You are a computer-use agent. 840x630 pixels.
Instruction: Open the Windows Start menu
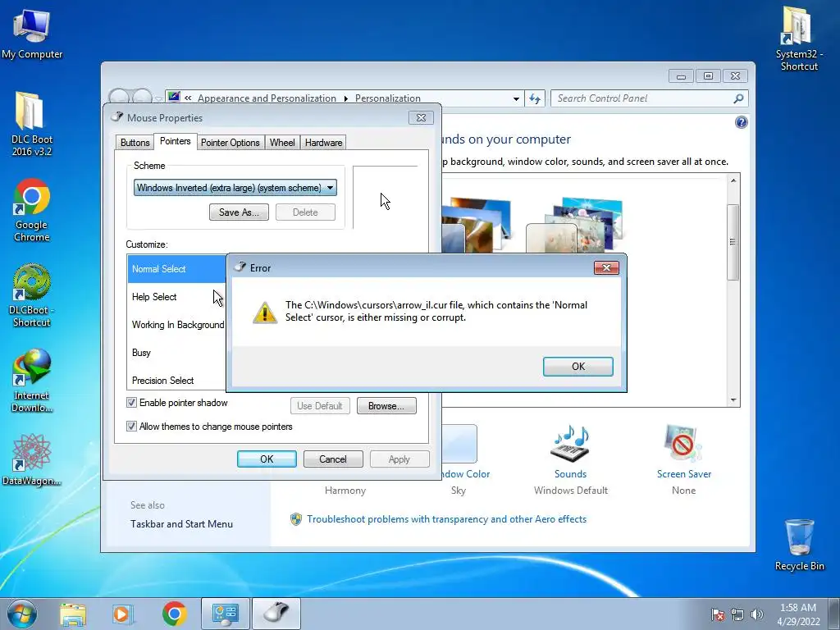click(22, 614)
